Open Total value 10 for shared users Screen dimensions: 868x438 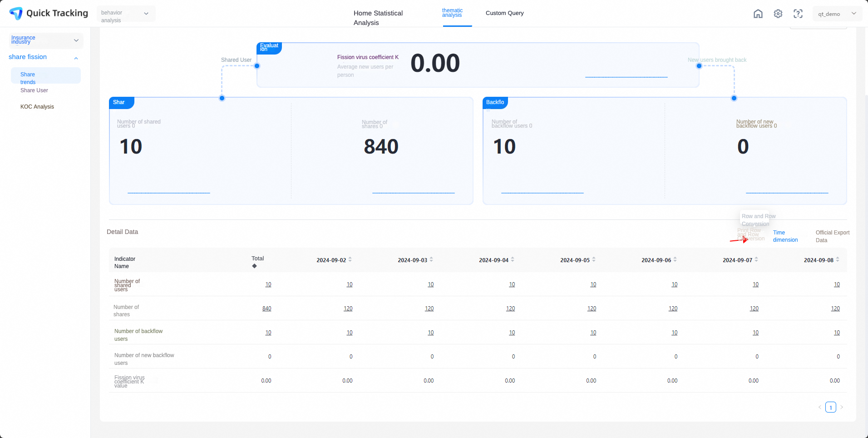pyautogui.click(x=268, y=284)
